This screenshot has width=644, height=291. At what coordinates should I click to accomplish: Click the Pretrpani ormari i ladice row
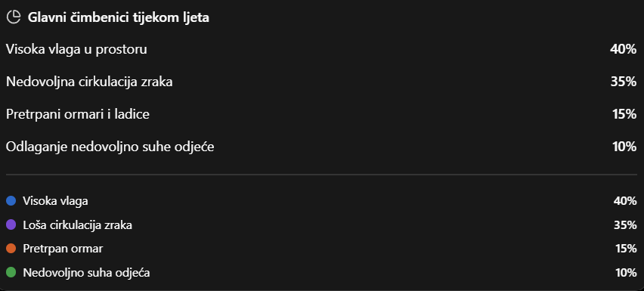(321, 114)
